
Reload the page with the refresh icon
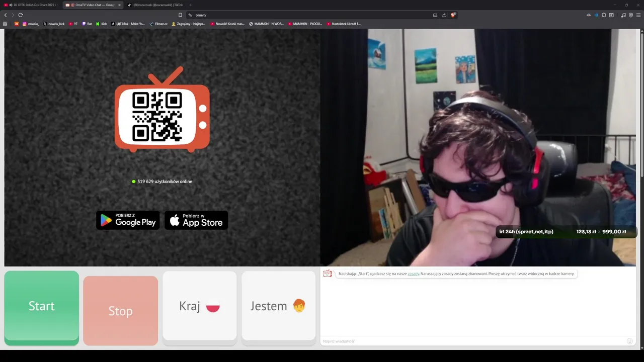(x=21, y=15)
